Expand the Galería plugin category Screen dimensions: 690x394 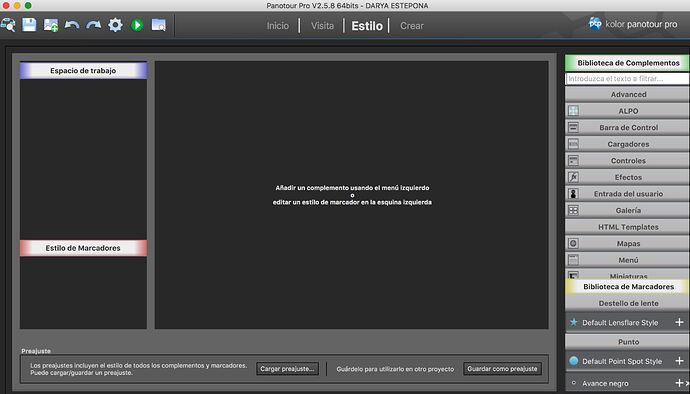tap(627, 210)
